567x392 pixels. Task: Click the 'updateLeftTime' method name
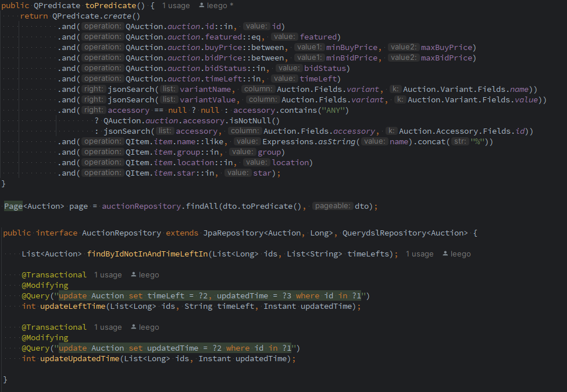(73, 307)
